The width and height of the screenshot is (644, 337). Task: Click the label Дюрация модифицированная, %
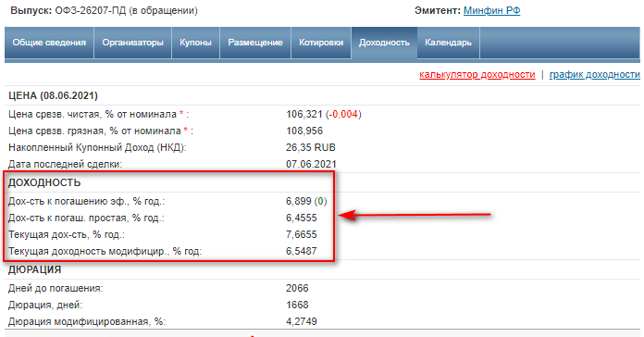click(x=87, y=321)
